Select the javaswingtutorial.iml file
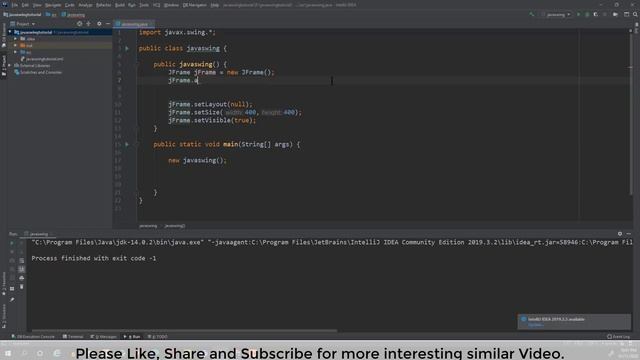The image size is (640, 360). 42,59
